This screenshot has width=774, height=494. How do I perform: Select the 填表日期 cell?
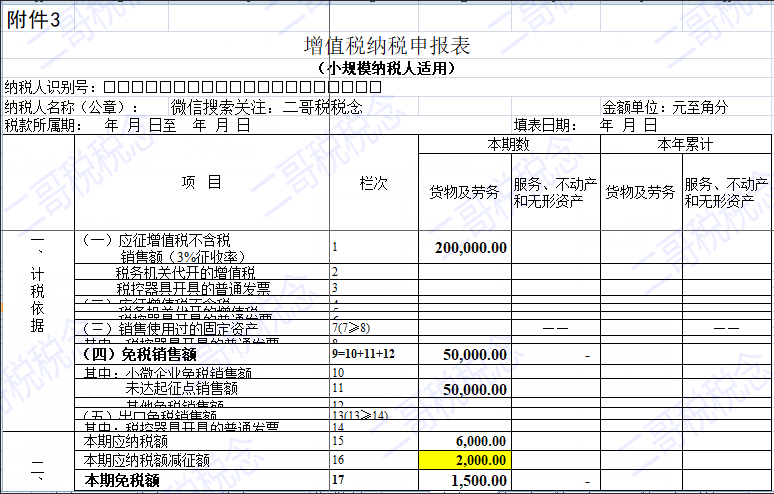tap(585, 125)
